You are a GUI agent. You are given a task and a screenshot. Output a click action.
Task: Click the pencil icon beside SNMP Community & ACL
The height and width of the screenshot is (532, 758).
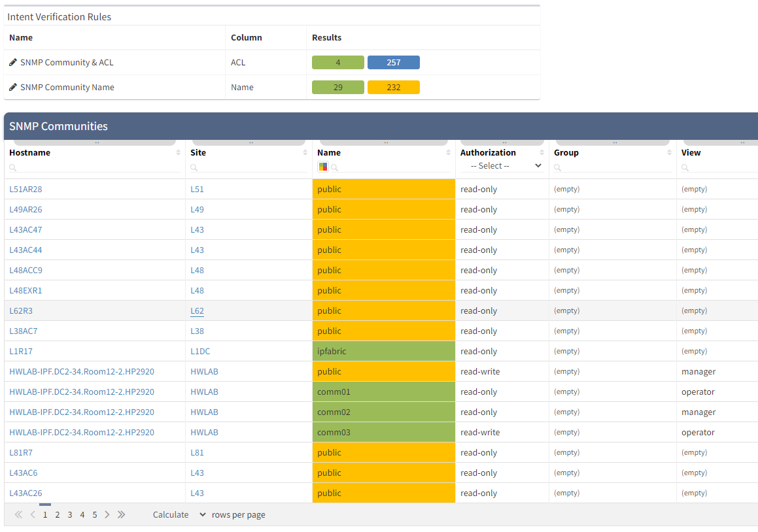tap(13, 63)
